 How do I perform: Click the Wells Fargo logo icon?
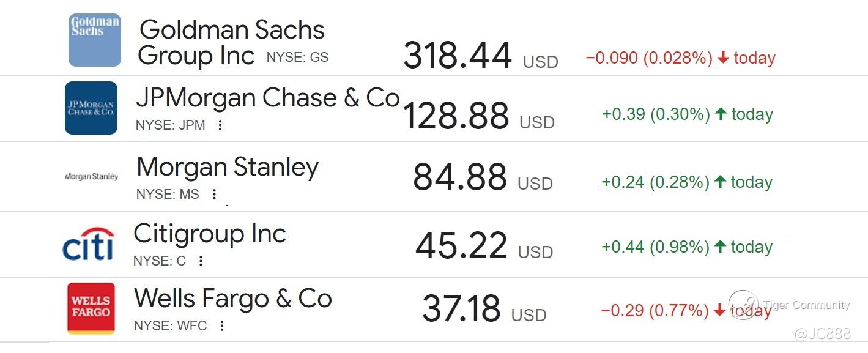(91, 308)
